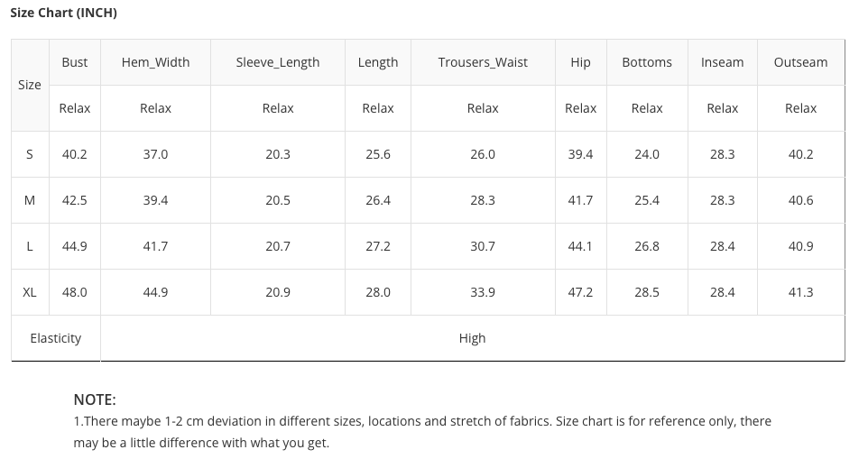Select the Hem_Width column header

pos(155,62)
